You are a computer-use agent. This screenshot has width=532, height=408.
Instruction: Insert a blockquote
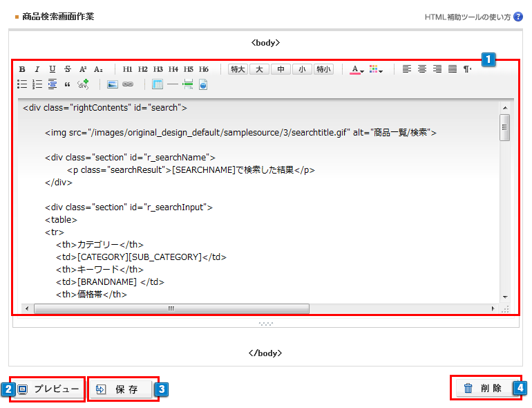tap(68, 85)
